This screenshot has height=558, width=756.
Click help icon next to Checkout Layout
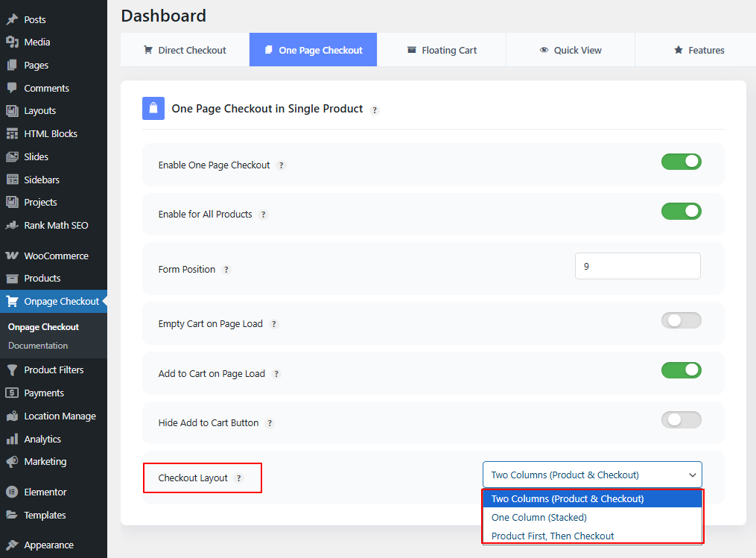pyautogui.click(x=239, y=478)
